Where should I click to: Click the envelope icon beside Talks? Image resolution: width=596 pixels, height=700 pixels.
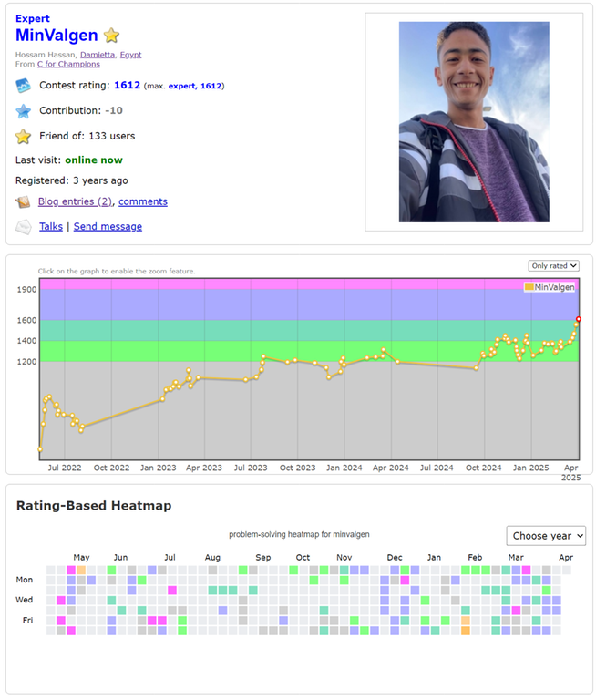click(24, 227)
